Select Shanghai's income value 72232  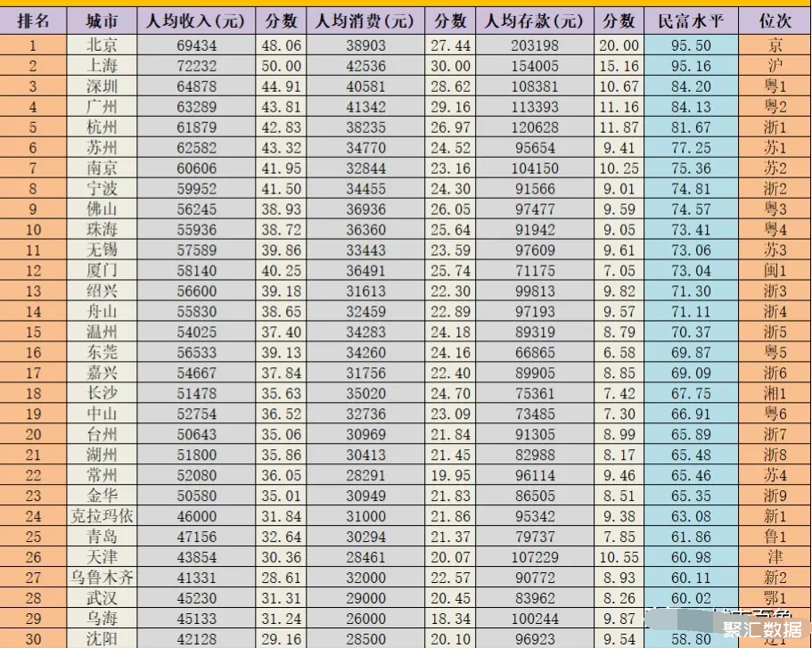(x=196, y=66)
